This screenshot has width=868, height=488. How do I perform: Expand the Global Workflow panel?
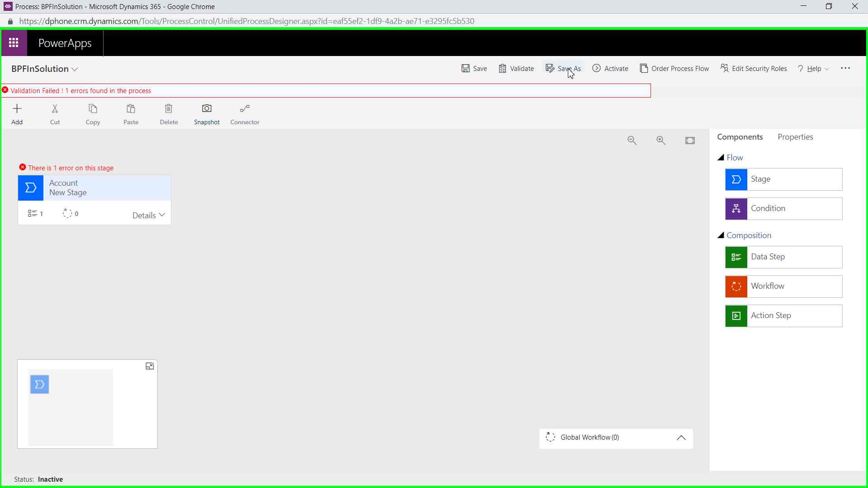click(681, 438)
